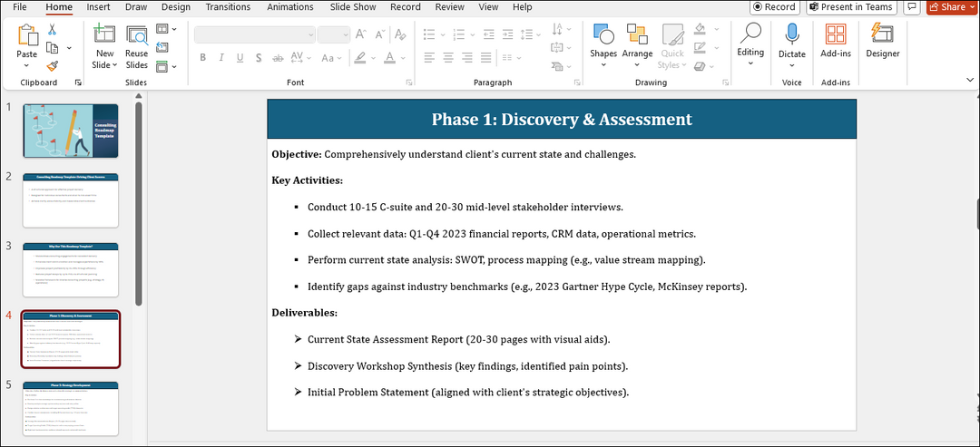Screen dimensions: 980x447
Task: Click the text highlight color swatch
Action: tap(359, 58)
